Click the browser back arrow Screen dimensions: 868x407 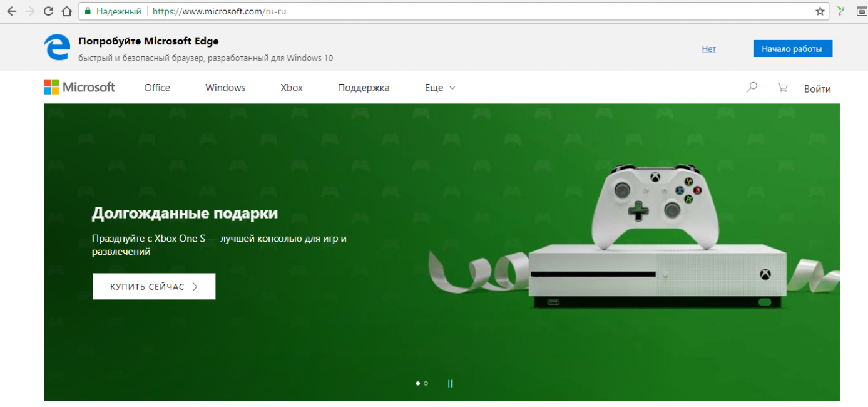click(11, 11)
